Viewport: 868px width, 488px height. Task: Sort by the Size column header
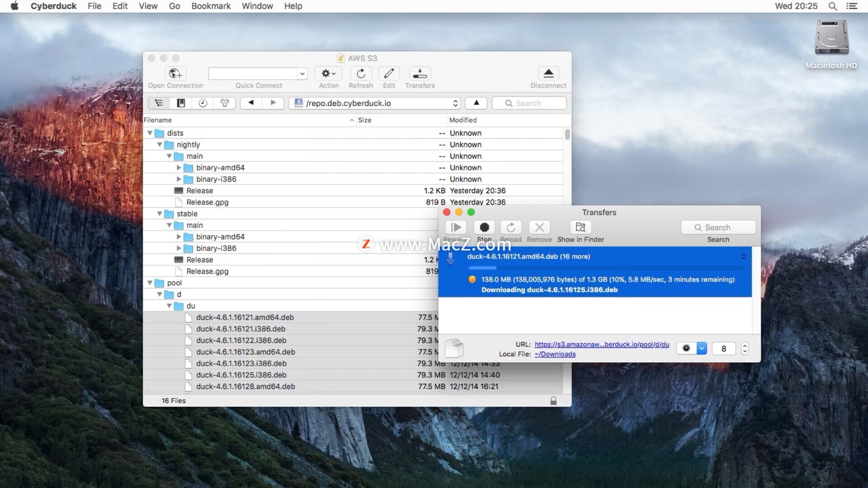click(x=401, y=120)
